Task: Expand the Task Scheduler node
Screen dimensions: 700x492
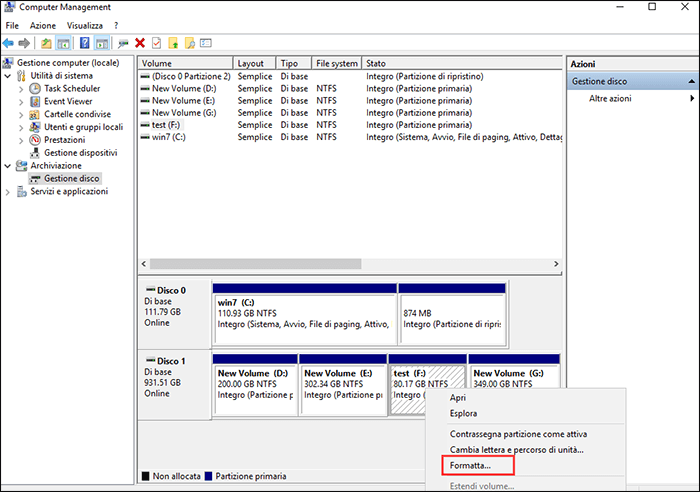Action: point(21,89)
